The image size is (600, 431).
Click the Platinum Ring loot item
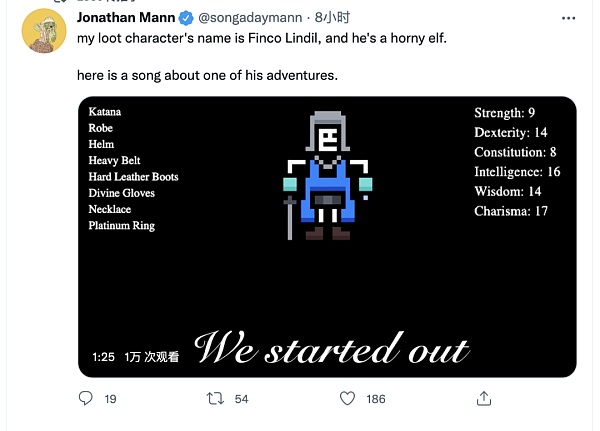(x=121, y=226)
